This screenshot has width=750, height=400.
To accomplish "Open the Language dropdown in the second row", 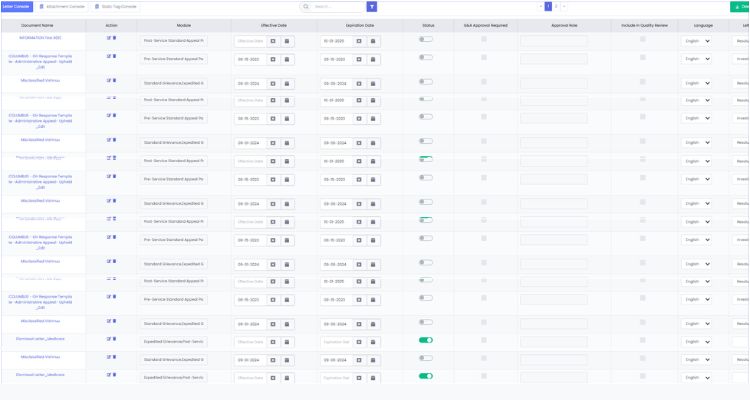I will click(696, 59).
